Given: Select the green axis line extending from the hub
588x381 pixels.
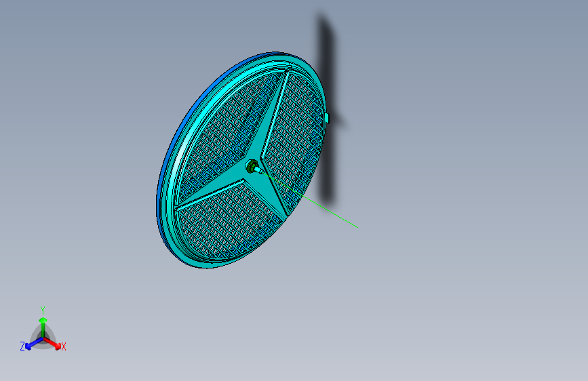Looking at the screenshot, I should click(x=310, y=200).
